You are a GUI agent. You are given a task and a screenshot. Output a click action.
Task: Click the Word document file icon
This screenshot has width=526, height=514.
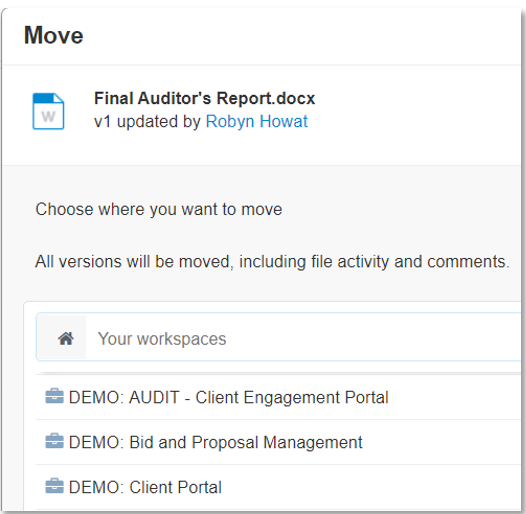48,111
